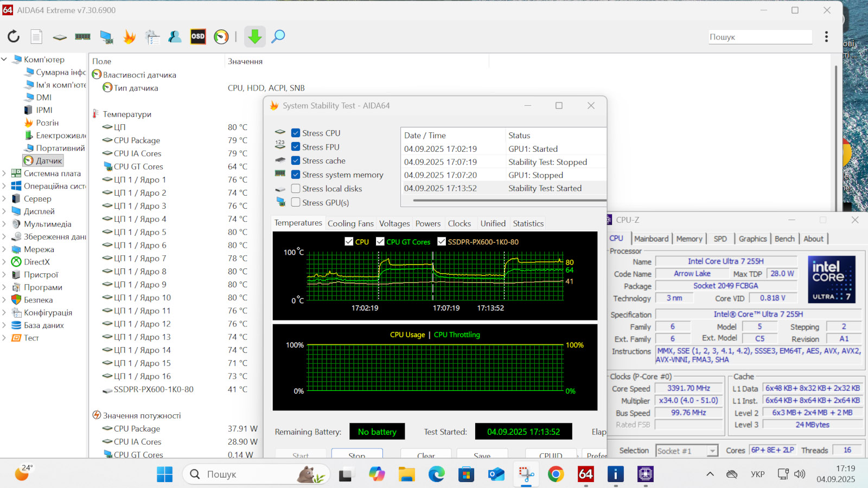
Task: Uncheck the Stress CPU checkbox
Action: (296, 133)
